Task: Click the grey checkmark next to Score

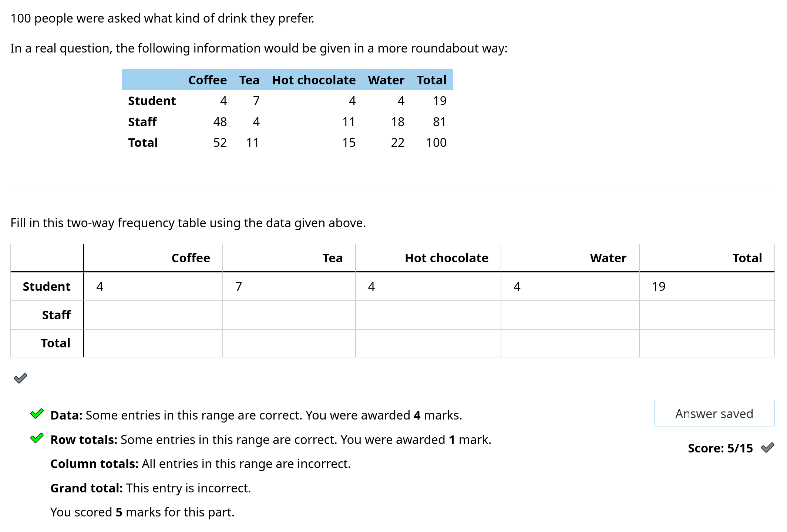Action: [767, 448]
